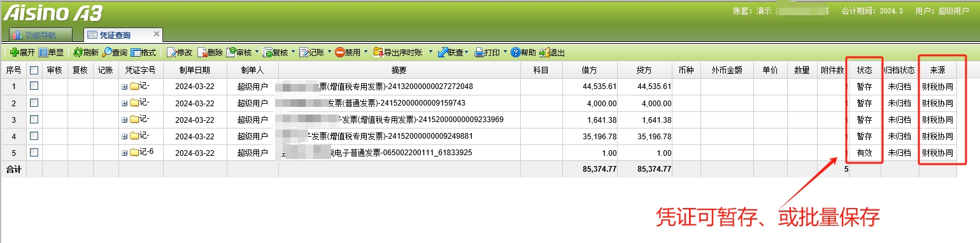
Task: Open the dropdown arrow next to 禁用 button
Action: coord(366,52)
